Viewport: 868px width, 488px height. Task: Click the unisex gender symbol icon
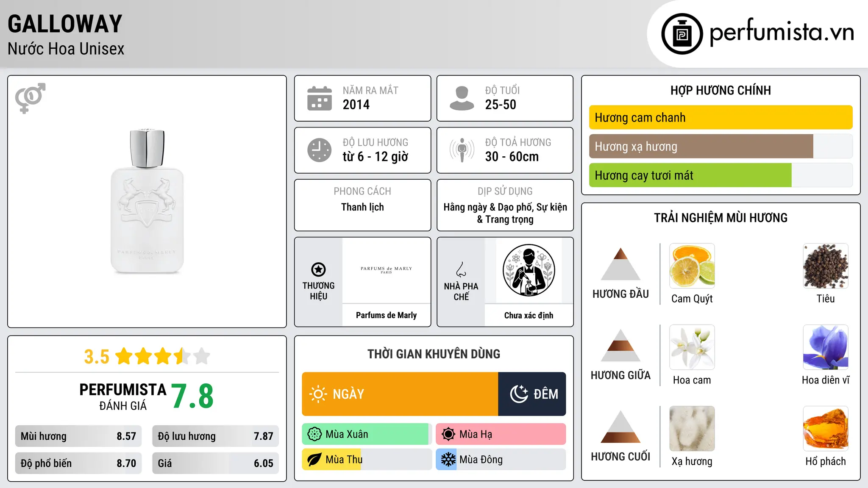pyautogui.click(x=30, y=98)
